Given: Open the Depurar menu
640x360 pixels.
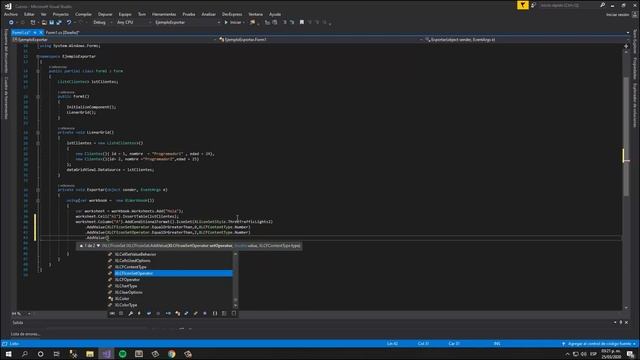Looking at the screenshot, I should pos(105,14).
